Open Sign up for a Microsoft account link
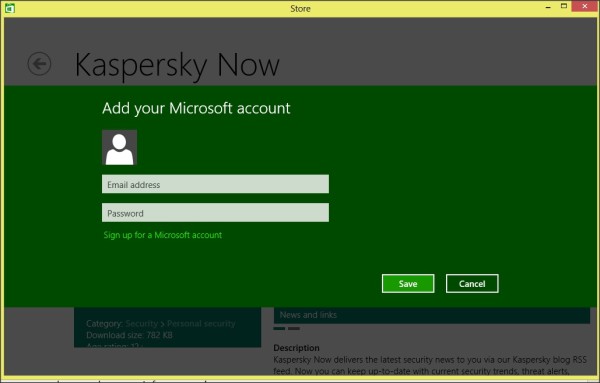Screen dimensions: 600x383 point(163,235)
